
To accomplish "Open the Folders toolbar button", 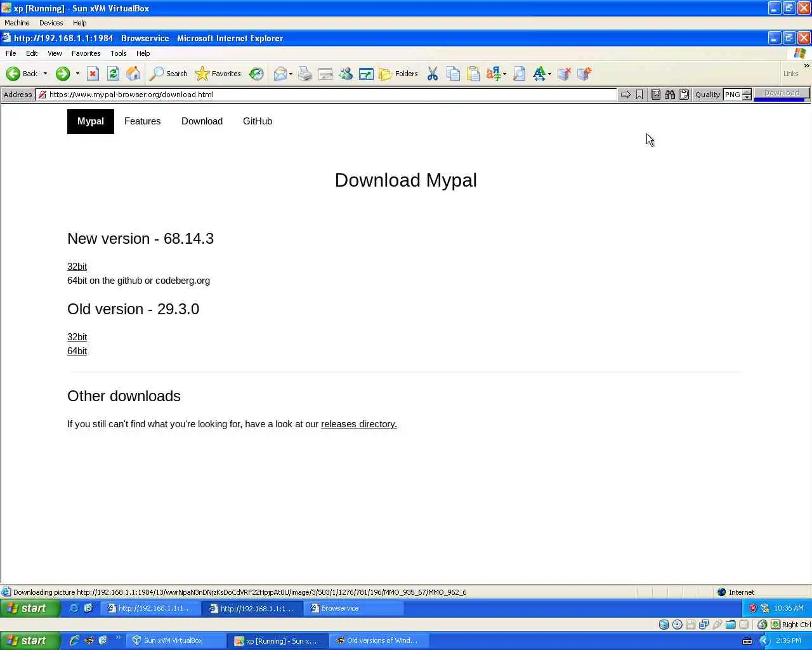I will [x=398, y=74].
